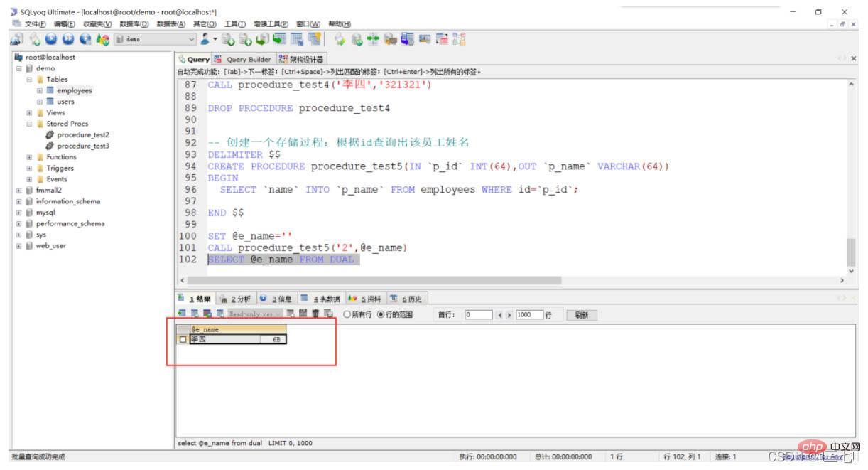Tick the checkbox beside the 李四 result row
The width and height of the screenshot is (868, 470).
tap(183, 340)
